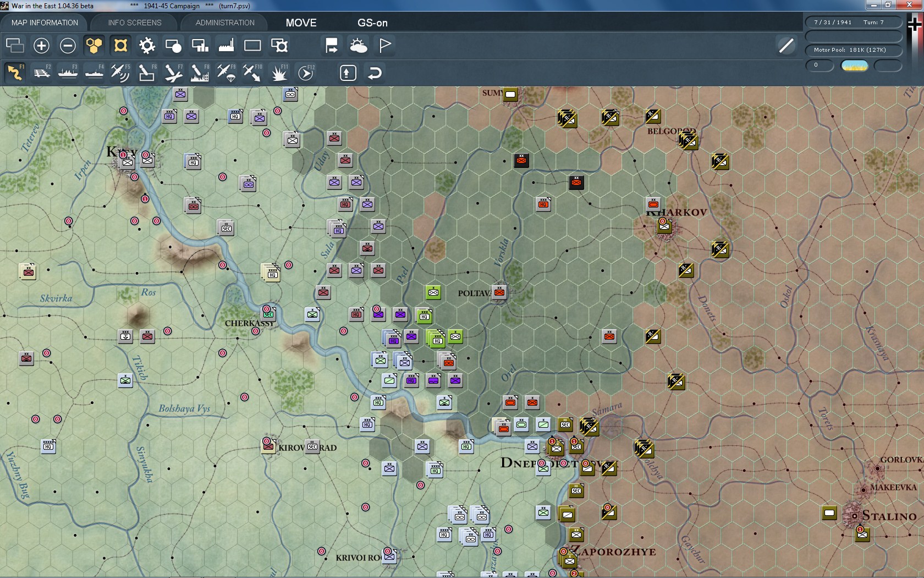Toggle the factory locations icon
This screenshot has width=924, height=578.
(226, 45)
